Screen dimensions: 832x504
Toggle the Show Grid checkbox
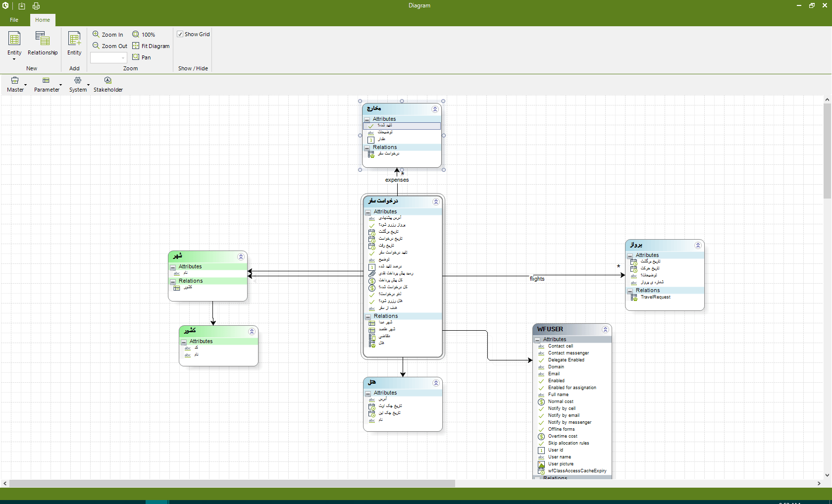pyautogui.click(x=180, y=34)
